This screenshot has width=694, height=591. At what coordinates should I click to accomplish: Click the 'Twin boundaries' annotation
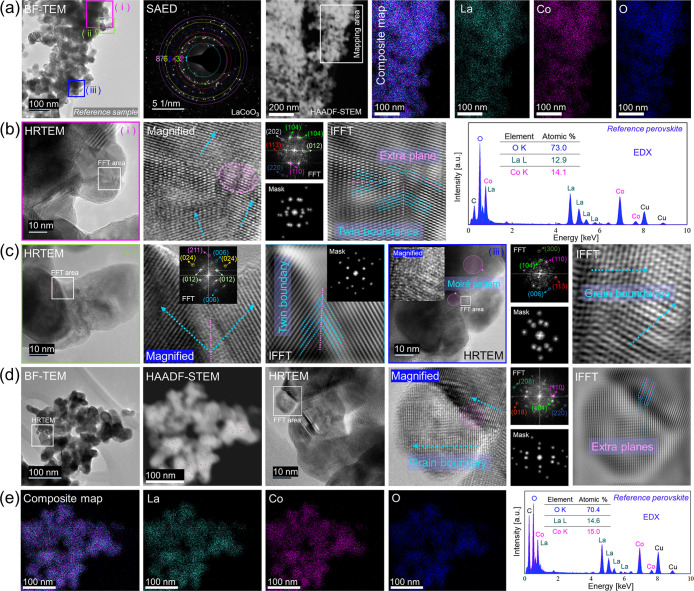pyautogui.click(x=378, y=231)
